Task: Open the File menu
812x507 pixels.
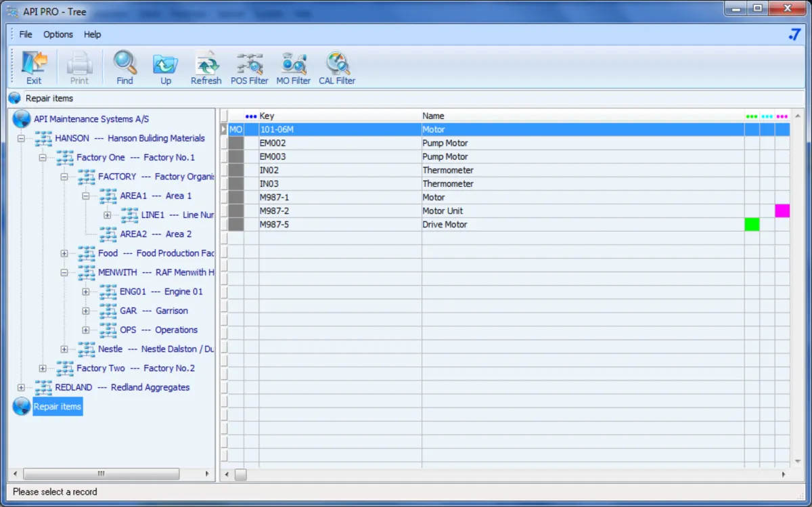Action: click(x=26, y=35)
